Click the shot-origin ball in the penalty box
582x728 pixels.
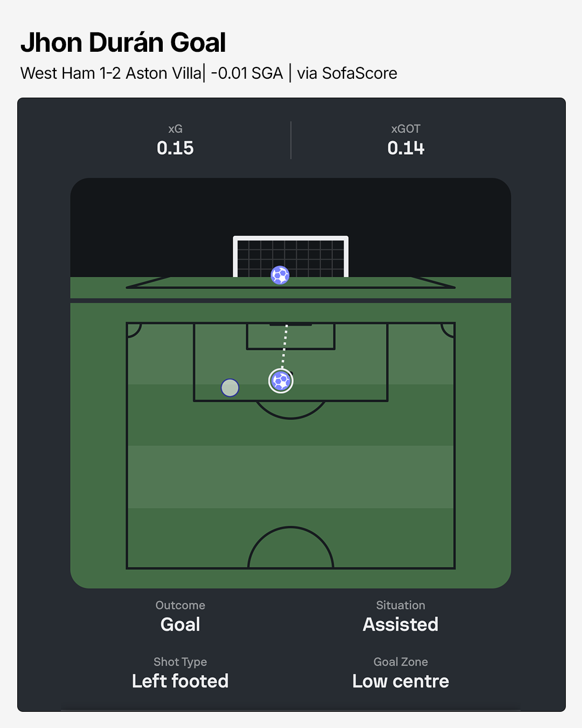tap(281, 381)
